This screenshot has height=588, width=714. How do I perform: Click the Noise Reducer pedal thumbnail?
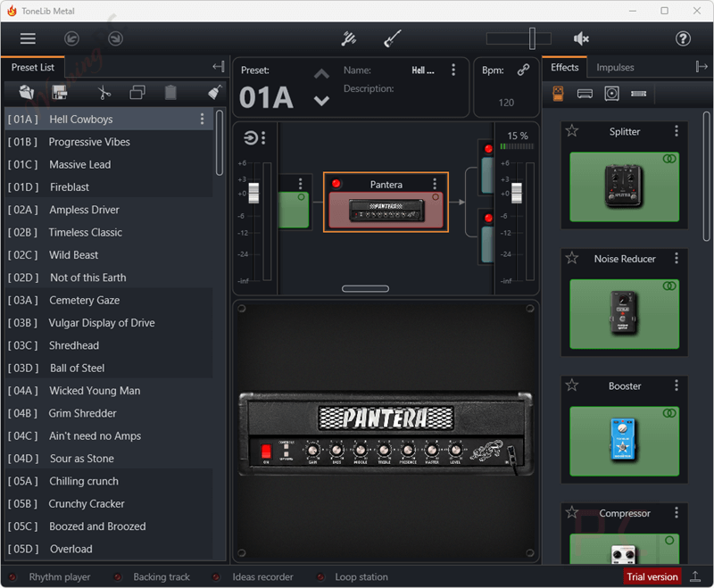pos(624,314)
